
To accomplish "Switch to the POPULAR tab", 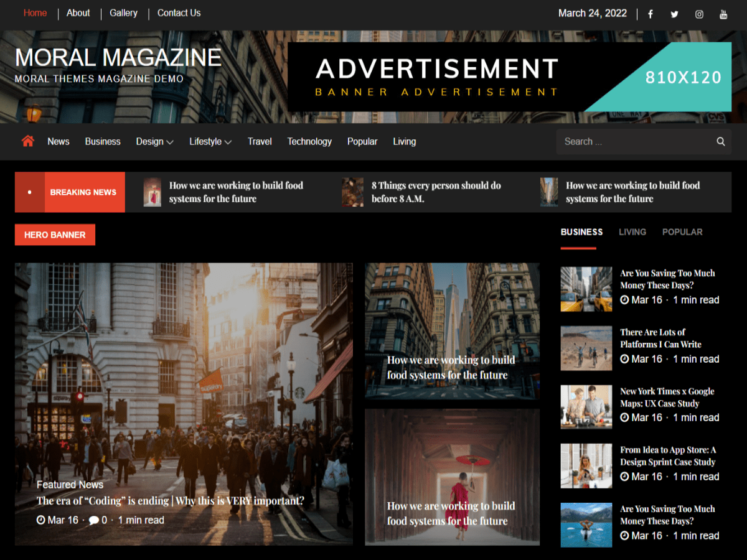I will (682, 231).
